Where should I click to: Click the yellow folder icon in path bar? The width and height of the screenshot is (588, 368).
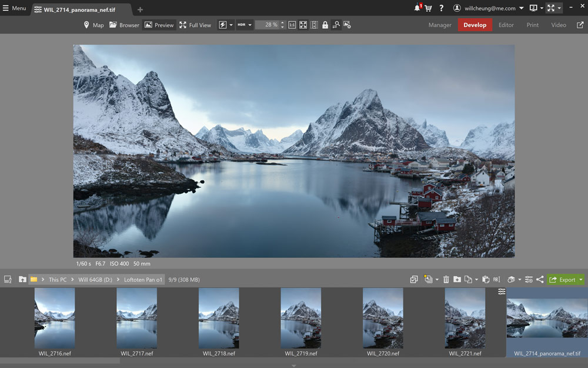[34, 279]
